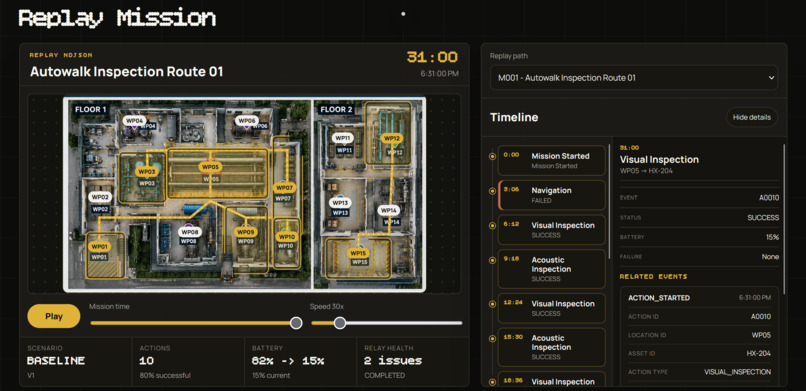Select the 18:36 Visual Inspection event
Screen dimensions: 806x391
(552, 379)
